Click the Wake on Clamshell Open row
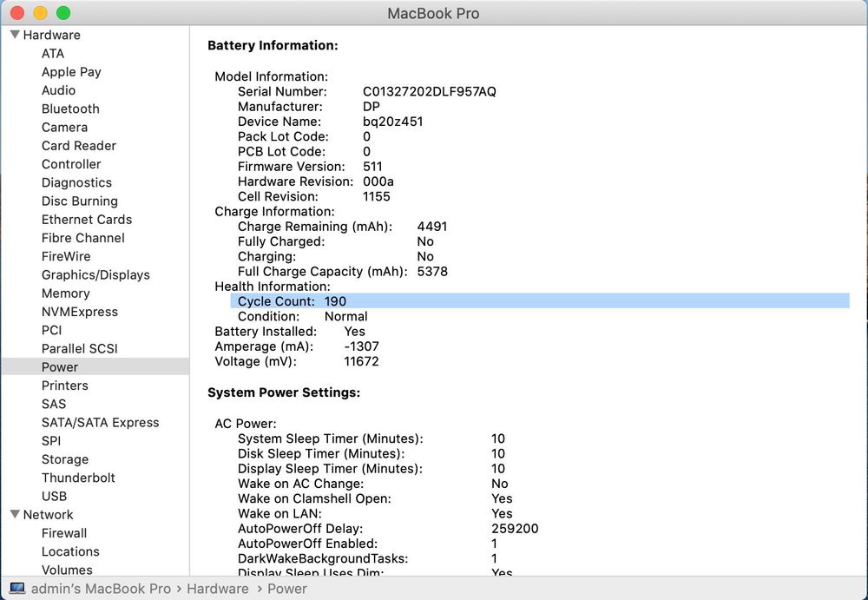 click(x=375, y=498)
